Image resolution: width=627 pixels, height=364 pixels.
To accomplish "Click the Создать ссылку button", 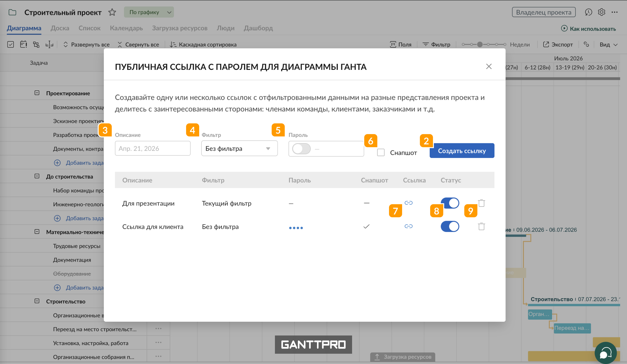I will [x=461, y=150].
